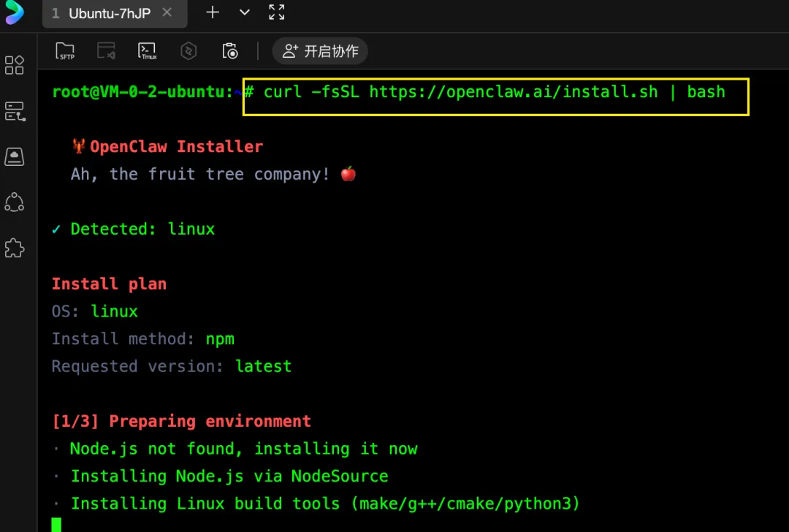The image size is (789, 532).
Task: Click the 'Install method: npm' line
Action: click(x=143, y=339)
